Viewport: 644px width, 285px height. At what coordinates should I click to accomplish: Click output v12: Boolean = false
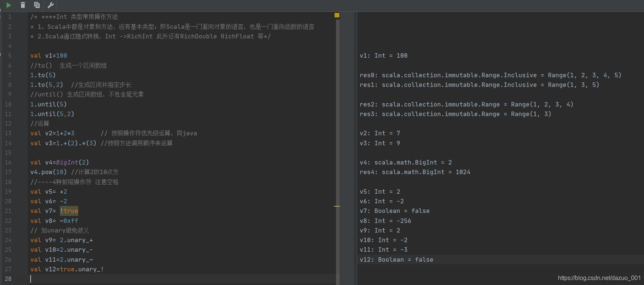pos(397,259)
